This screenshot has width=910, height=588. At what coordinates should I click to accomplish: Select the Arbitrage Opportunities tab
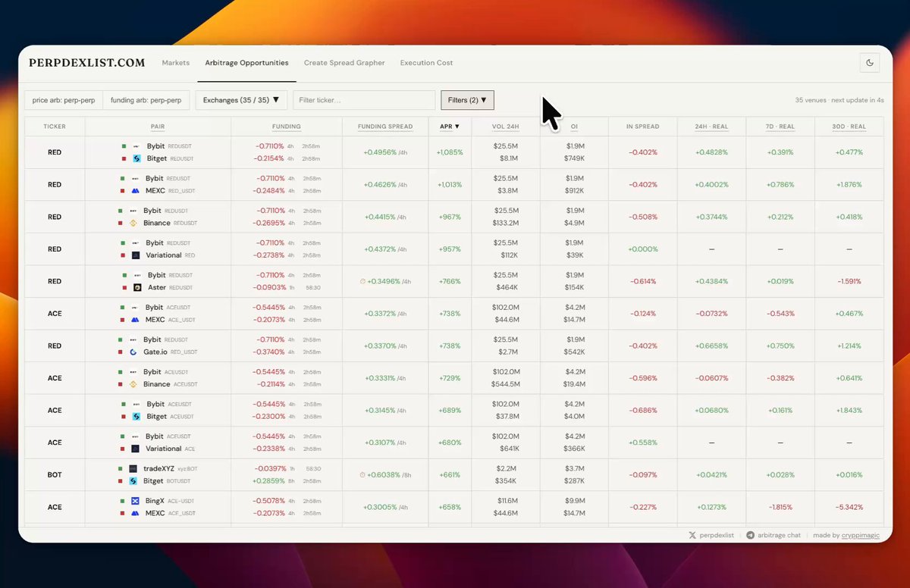pos(246,63)
